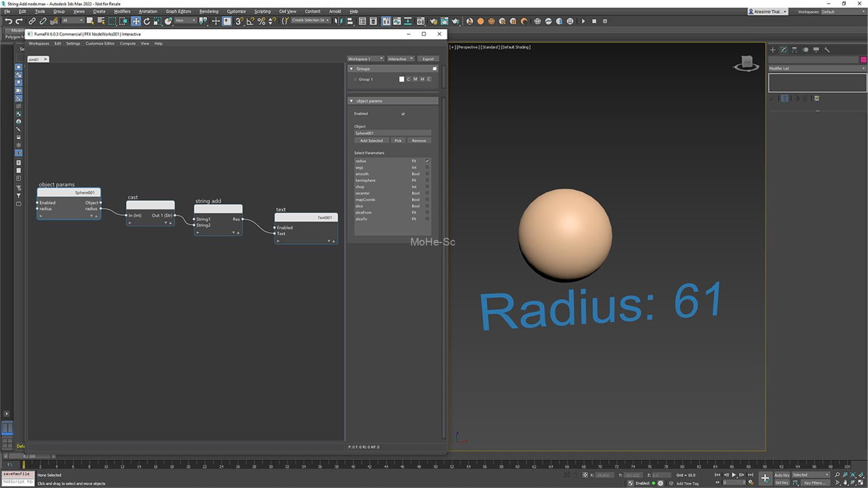
Task: Click the Add Selected button
Action: [x=371, y=141]
